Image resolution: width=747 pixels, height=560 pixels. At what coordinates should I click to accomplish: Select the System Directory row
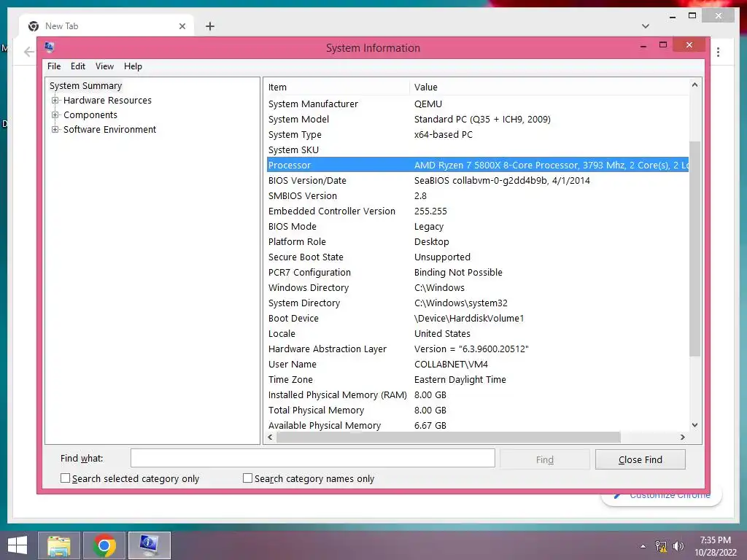477,303
